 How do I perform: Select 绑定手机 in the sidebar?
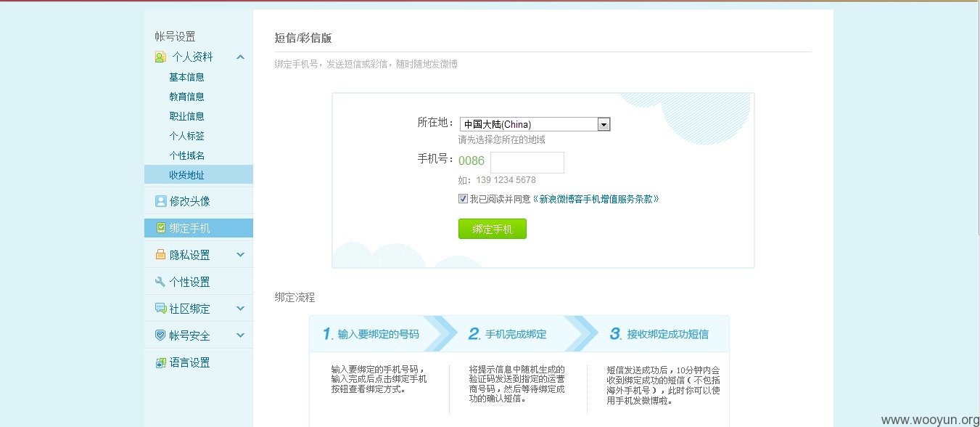(199, 228)
